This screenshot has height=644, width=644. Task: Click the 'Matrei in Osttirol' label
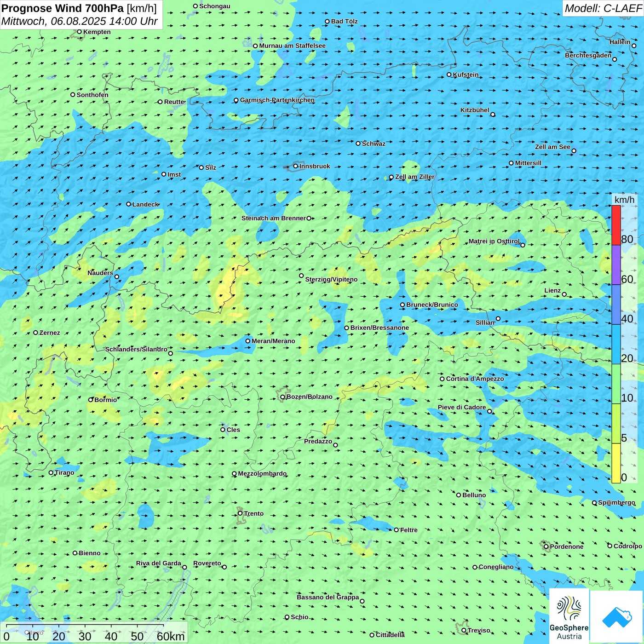[494, 241]
